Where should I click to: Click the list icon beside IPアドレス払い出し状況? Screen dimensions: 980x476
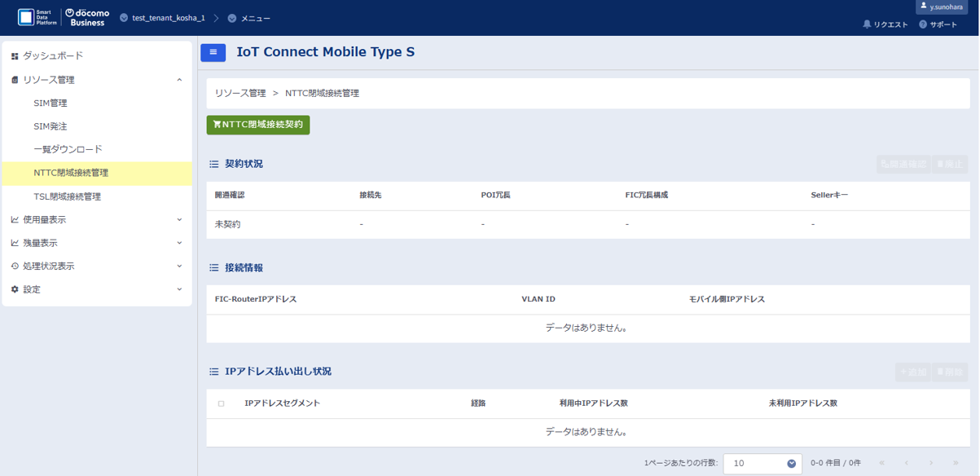[x=214, y=372]
